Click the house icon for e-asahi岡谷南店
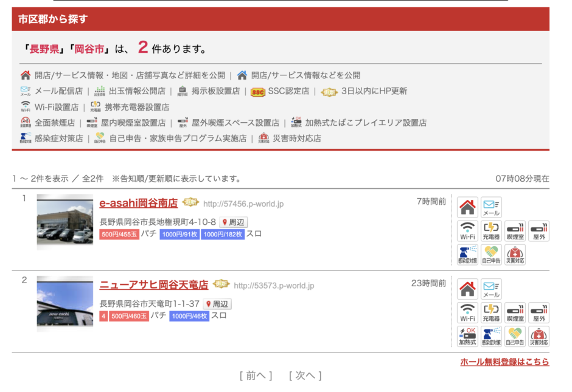Screen dimensions: 572x392 pos(467,207)
